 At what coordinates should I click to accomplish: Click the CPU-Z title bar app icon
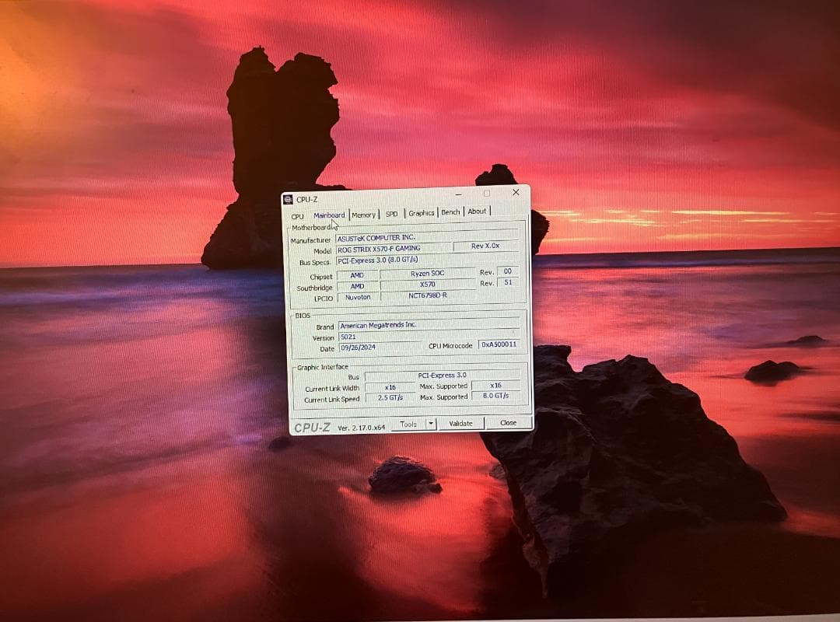click(x=289, y=200)
